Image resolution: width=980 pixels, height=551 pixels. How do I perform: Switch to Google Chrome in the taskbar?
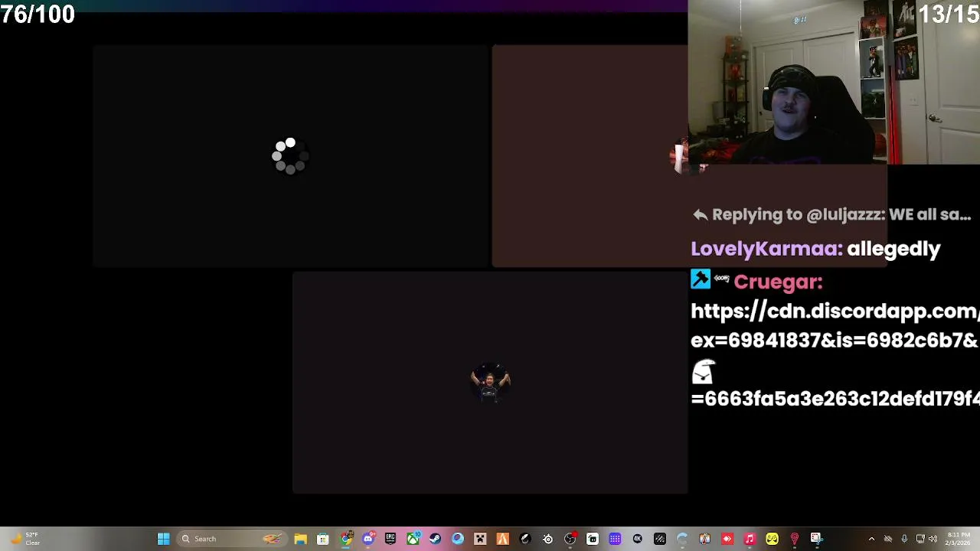(345, 539)
